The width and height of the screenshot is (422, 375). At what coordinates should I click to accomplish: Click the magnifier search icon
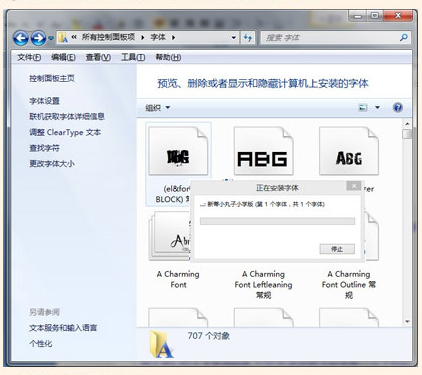click(x=403, y=37)
